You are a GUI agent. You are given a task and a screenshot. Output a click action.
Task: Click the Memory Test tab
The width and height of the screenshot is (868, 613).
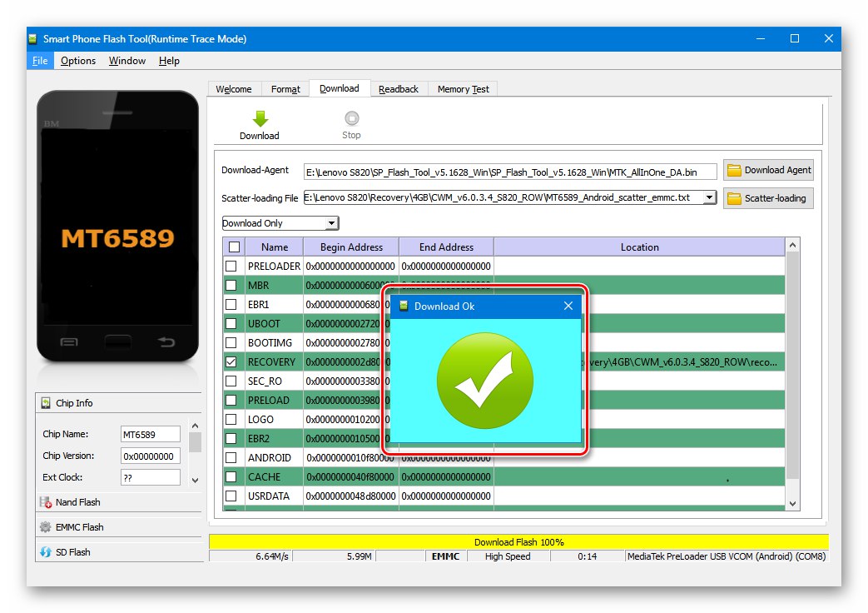pos(463,88)
